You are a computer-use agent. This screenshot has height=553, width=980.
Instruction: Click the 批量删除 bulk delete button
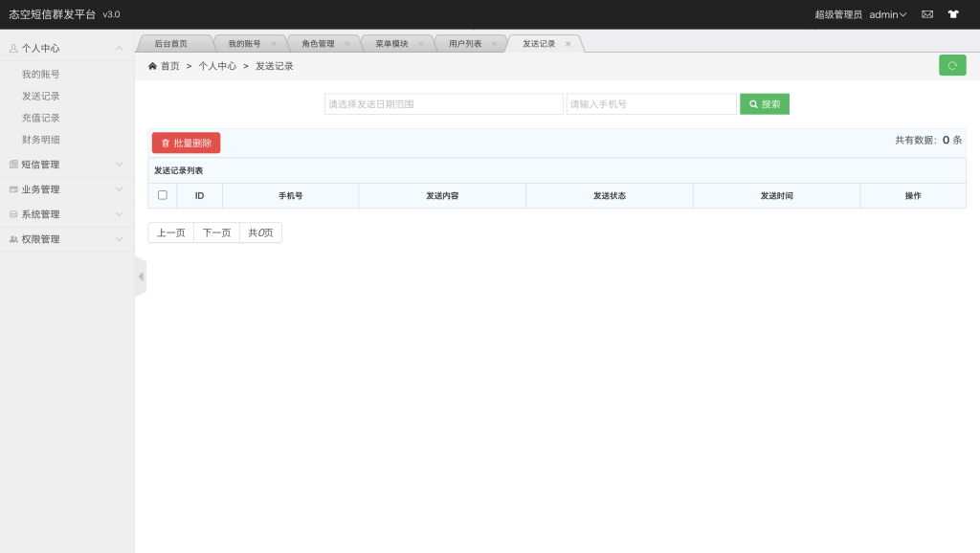(x=188, y=142)
